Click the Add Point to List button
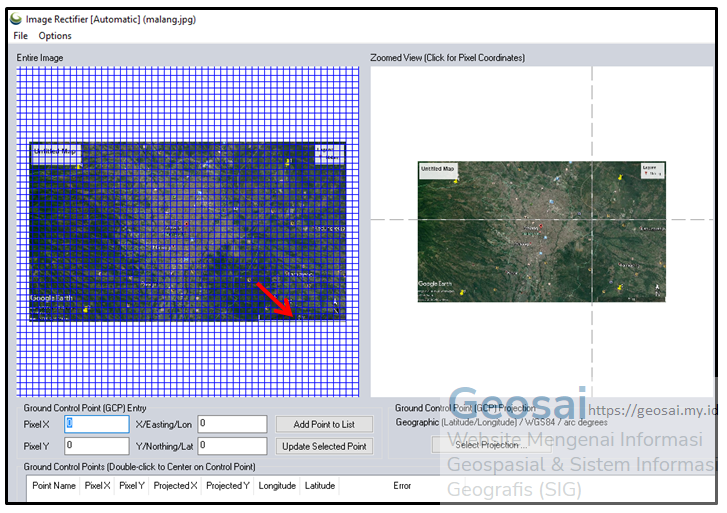This screenshot has height=513, width=727. 324,424
